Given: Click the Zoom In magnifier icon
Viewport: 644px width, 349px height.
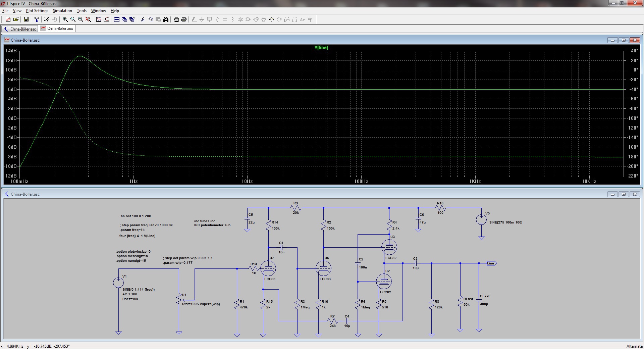Looking at the screenshot, I should (65, 19).
